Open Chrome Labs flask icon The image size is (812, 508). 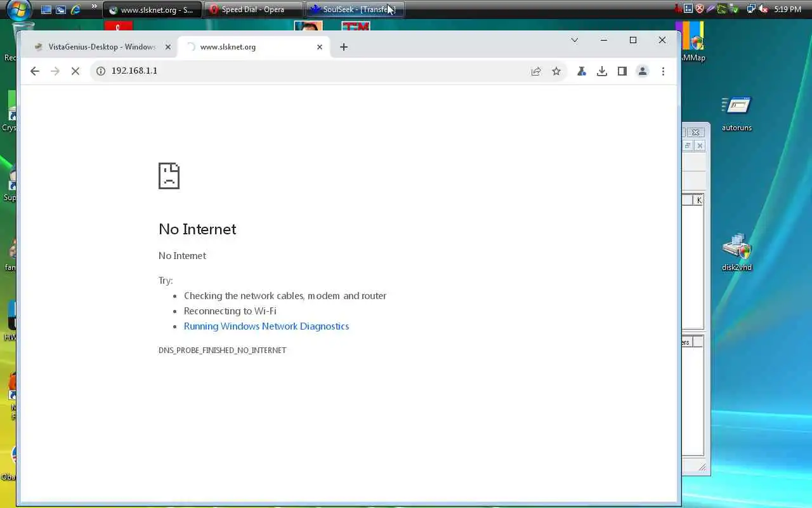[582, 71]
